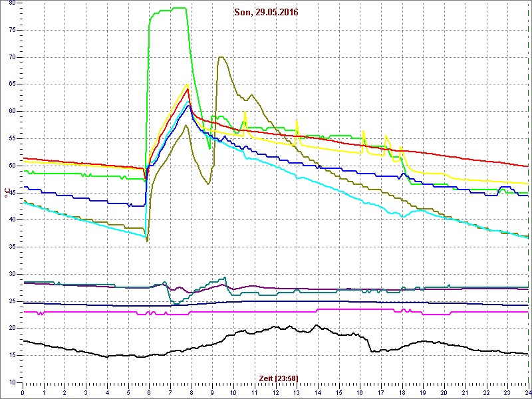Click hour 23 on the time axis

(507, 392)
